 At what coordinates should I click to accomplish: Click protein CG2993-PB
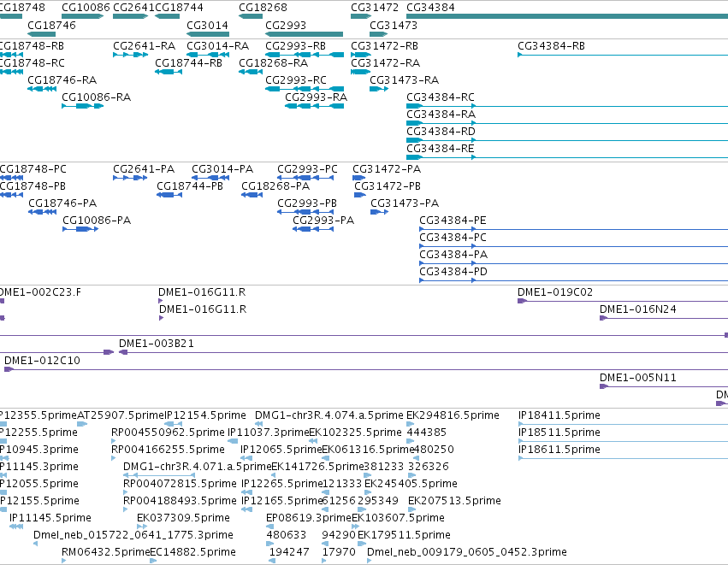point(307,203)
